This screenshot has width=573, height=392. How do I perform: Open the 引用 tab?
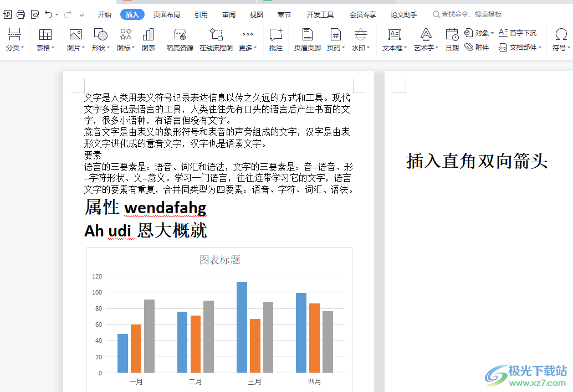(201, 14)
